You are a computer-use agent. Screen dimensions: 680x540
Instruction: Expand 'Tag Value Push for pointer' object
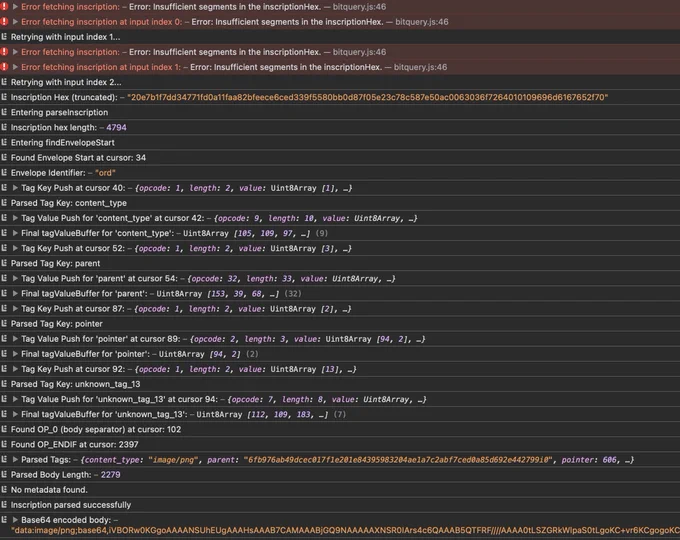tap(15, 338)
